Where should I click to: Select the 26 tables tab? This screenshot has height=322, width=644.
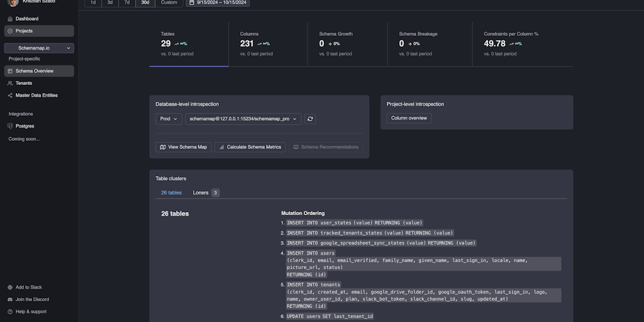click(x=171, y=192)
